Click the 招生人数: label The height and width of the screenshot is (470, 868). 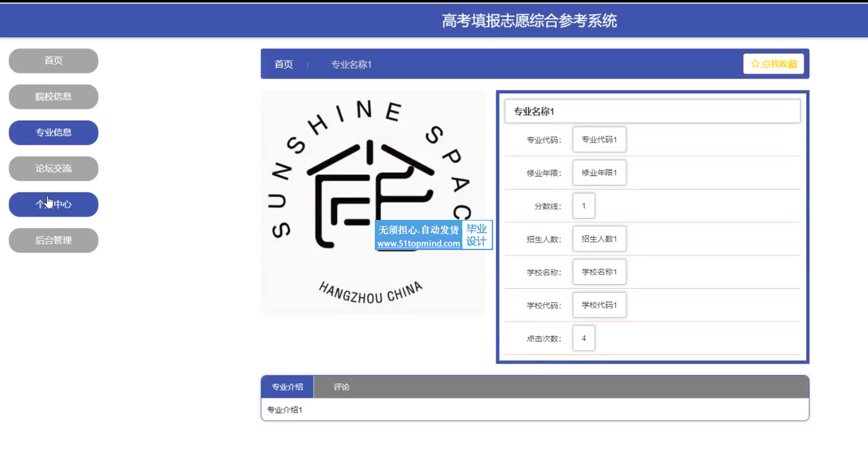pyautogui.click(x=544, y=240)
